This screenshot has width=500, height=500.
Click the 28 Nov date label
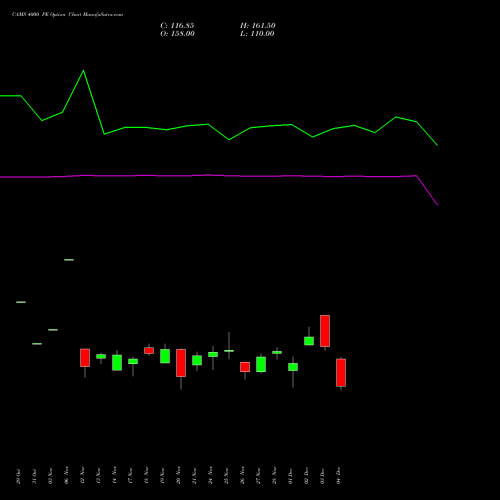275,475
